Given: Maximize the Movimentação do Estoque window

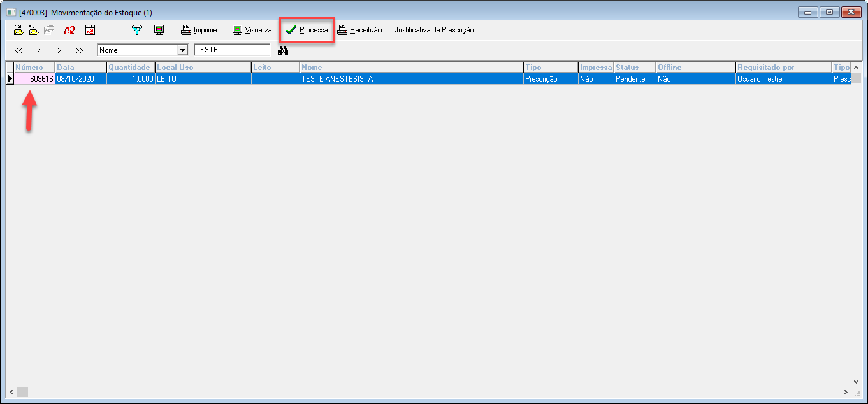Looking at the screenshot, I should coord(829,11).
